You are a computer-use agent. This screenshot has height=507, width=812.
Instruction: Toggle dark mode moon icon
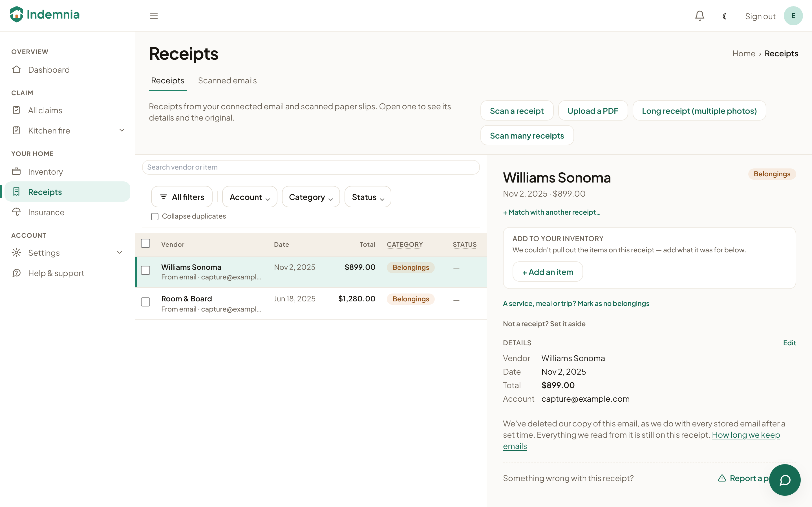click(x=724, y=16)
